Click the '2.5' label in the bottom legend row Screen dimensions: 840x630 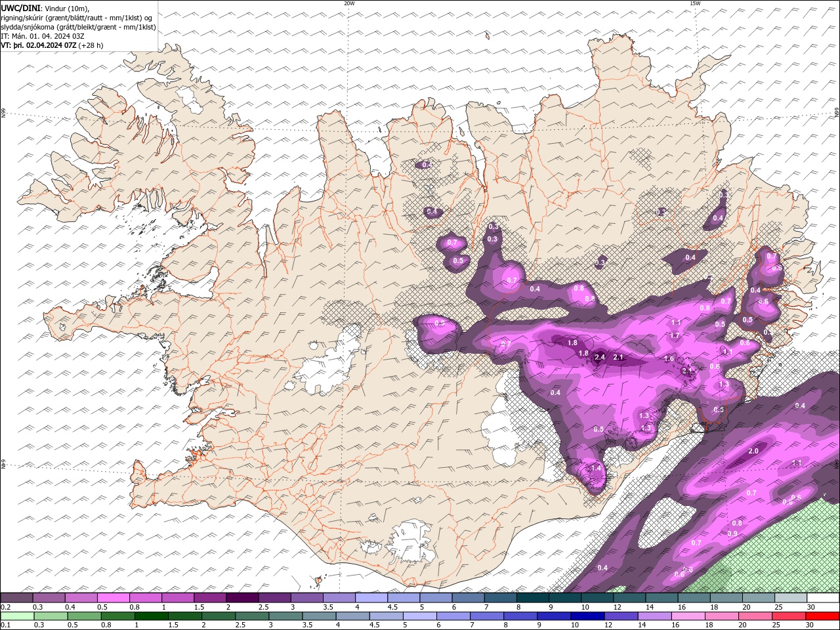pos(240,625)
